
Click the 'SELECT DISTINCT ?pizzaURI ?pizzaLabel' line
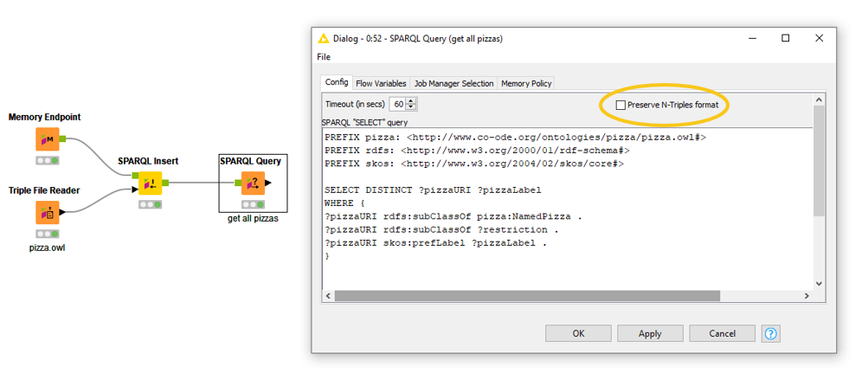click(x=433, y=190)
